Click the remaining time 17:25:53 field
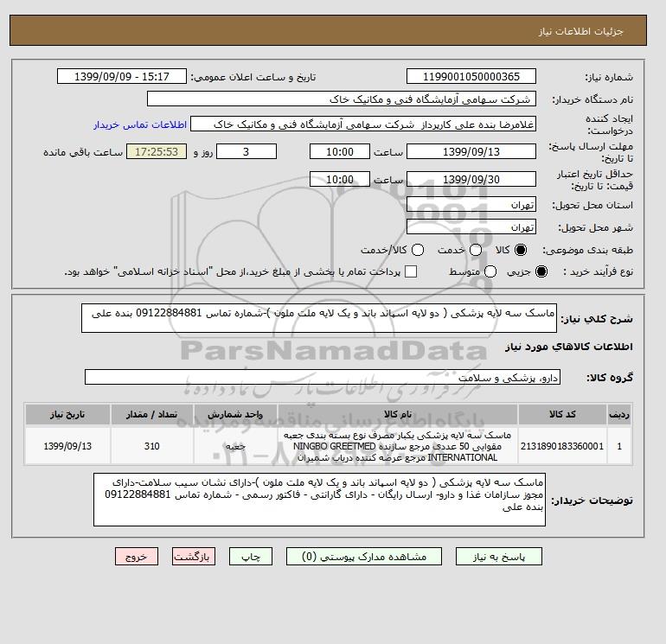The width and height of the screenshot is (666, 644). click(x=157, y=151)
